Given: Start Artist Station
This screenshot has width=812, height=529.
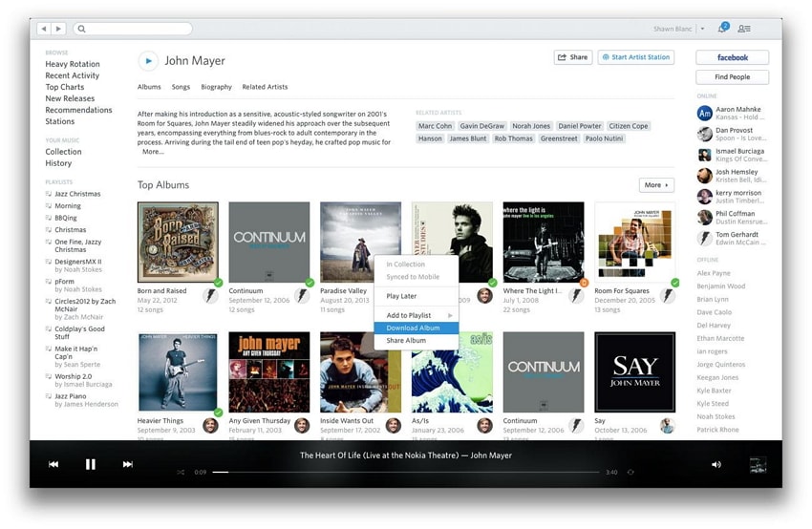Looking at the screenshot, I should (636, 57).
